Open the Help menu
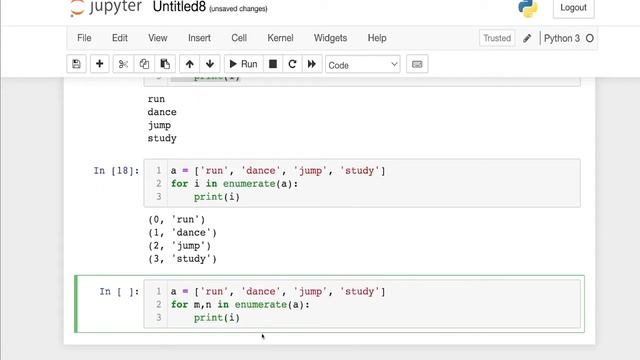 (x=377, y=38)
